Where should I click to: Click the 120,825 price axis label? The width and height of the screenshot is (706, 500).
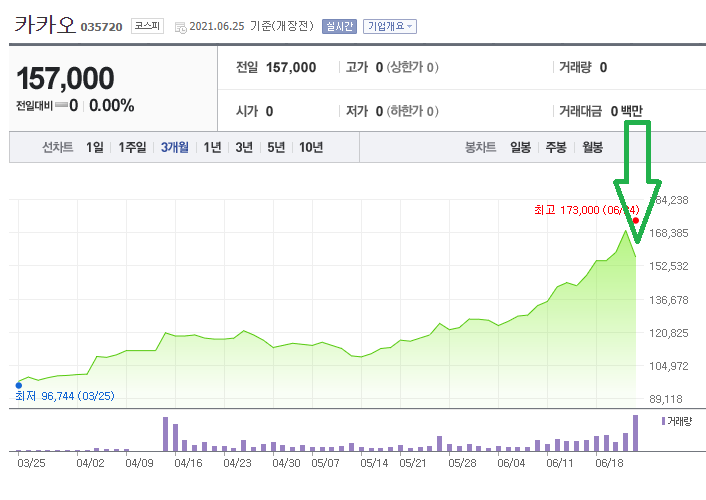coord(669,333)
